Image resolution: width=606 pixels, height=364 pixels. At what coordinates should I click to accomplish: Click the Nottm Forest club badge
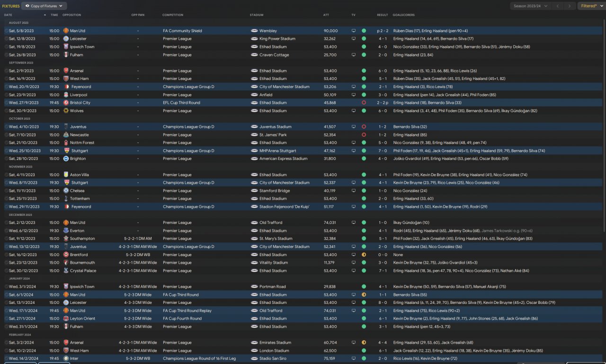(65, 142)
